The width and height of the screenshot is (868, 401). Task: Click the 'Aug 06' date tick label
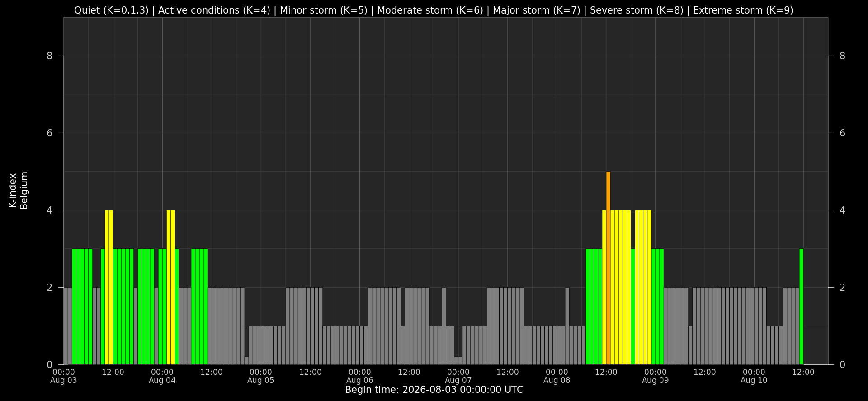coord(360,380)
